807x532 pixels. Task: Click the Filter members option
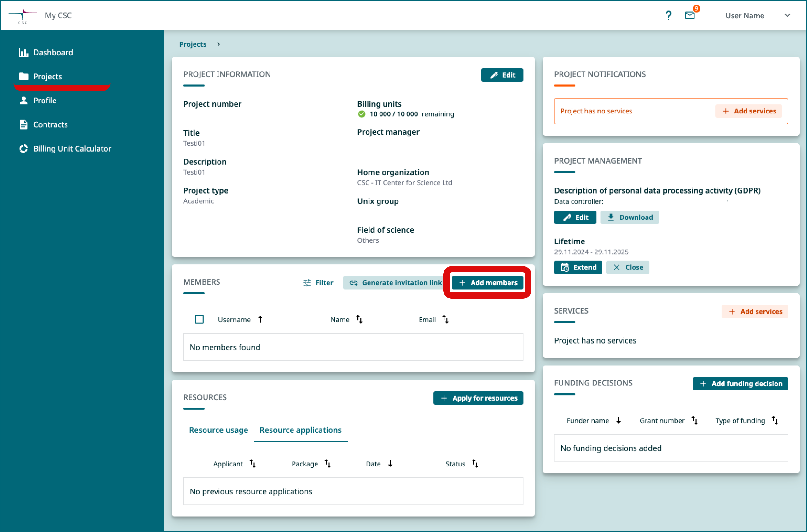(x=318, y=282)
